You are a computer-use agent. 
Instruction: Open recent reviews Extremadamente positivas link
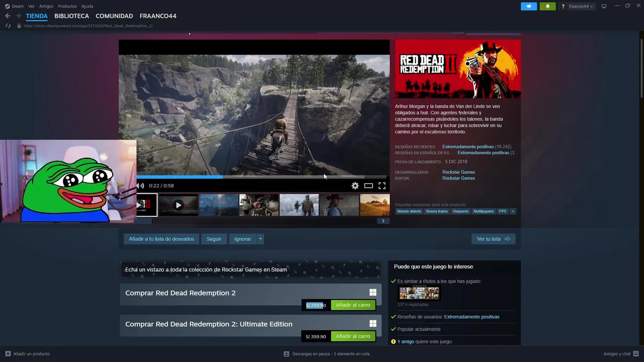[x=468, y=147]
